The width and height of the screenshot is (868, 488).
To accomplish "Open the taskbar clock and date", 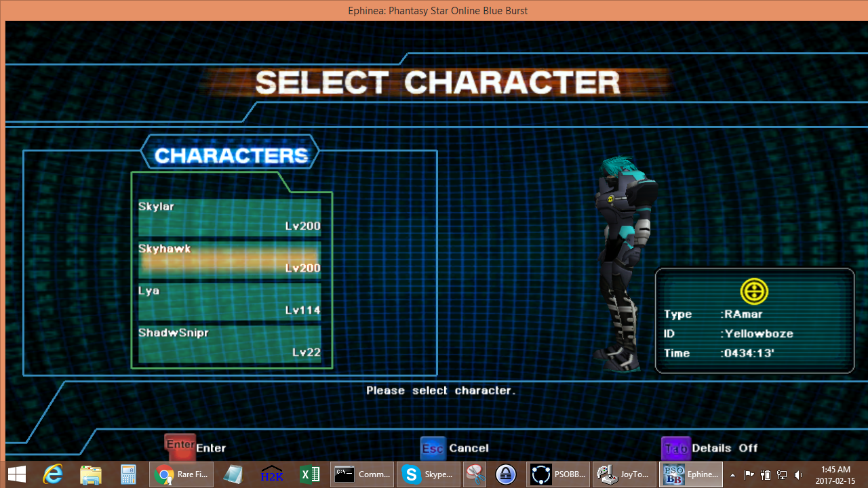I will 835,474.
